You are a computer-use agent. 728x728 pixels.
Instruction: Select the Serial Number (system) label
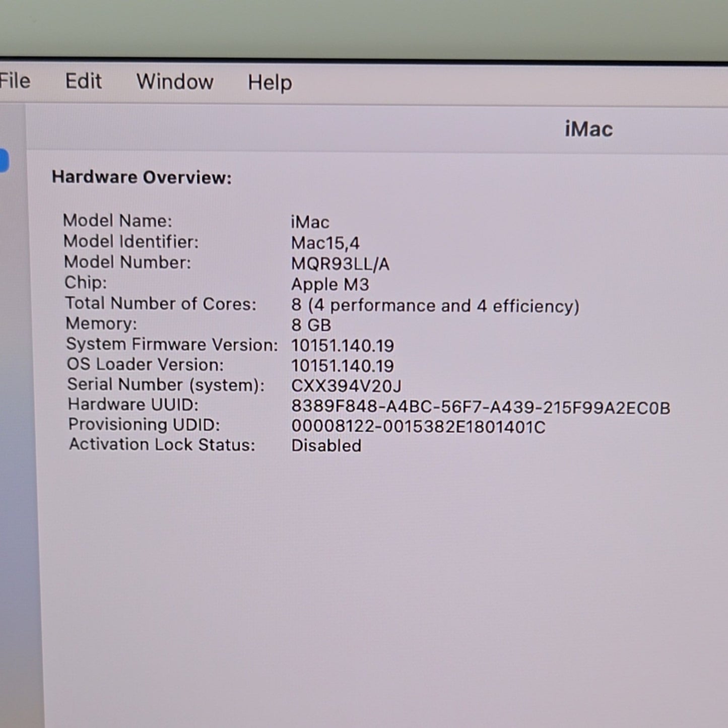pyautogui.click(x=166, y=385)
